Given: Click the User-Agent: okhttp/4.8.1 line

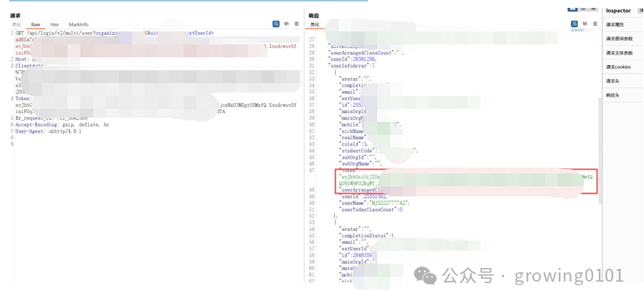Looking at the screenshot, I should (49, 131).
